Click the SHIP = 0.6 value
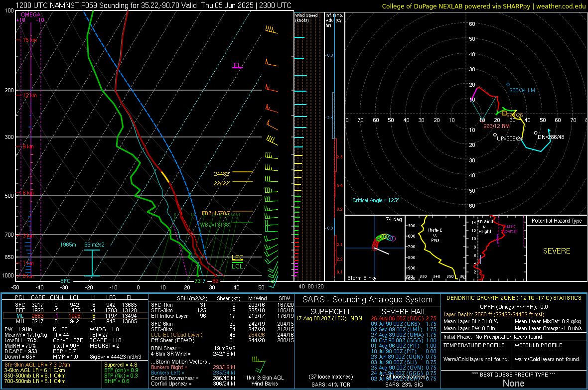The width and height of the screenshot is (588, 390). pos(117,381)
